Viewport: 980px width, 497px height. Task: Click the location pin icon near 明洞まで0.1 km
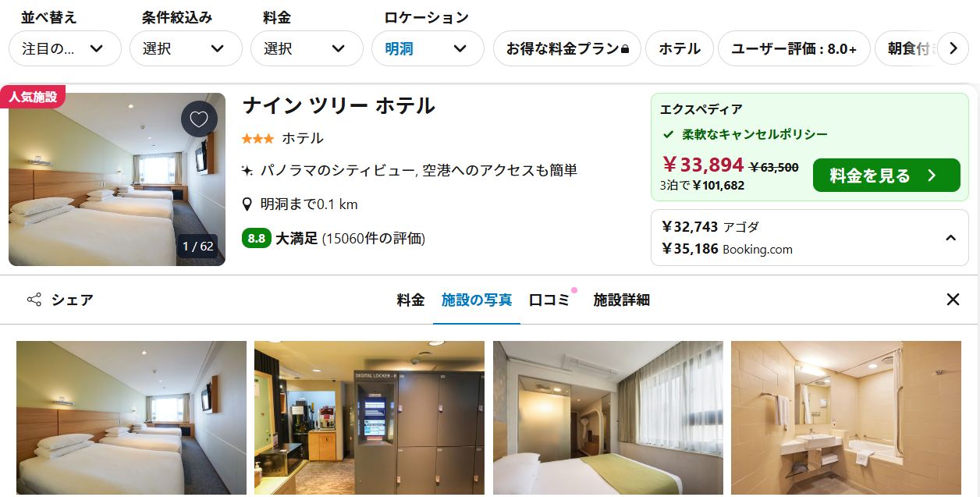(247, 204)
